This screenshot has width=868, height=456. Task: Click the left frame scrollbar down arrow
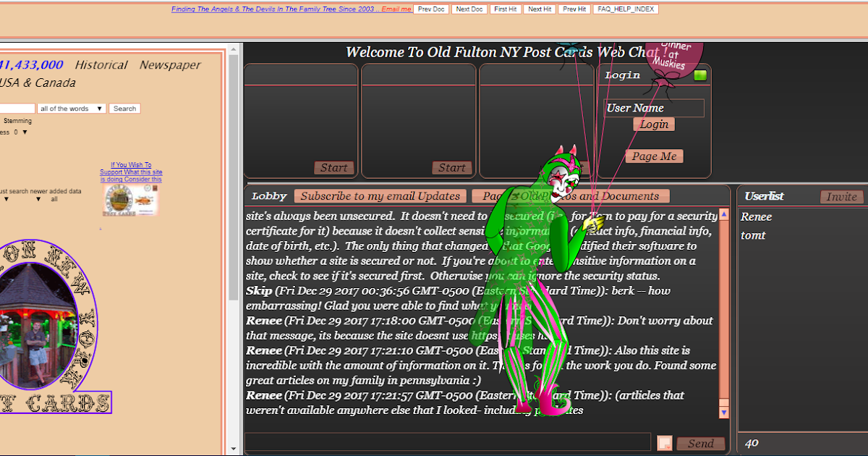tap(234, 449)
